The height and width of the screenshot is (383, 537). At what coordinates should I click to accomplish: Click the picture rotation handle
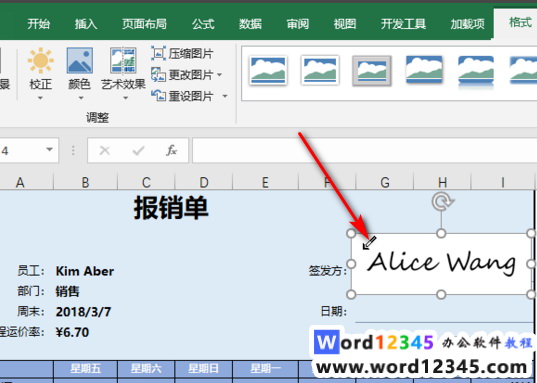tap(442, 202)
